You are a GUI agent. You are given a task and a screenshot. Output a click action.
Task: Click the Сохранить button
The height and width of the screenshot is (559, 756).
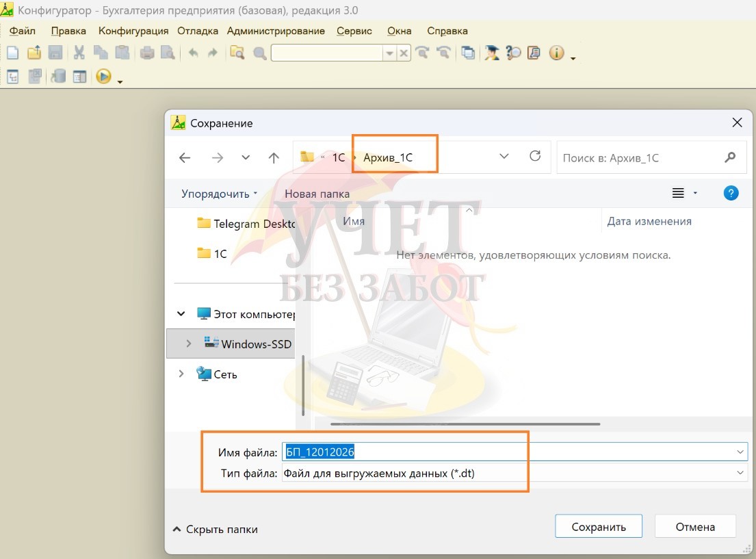pyautogui.click(x=599, y=527)
